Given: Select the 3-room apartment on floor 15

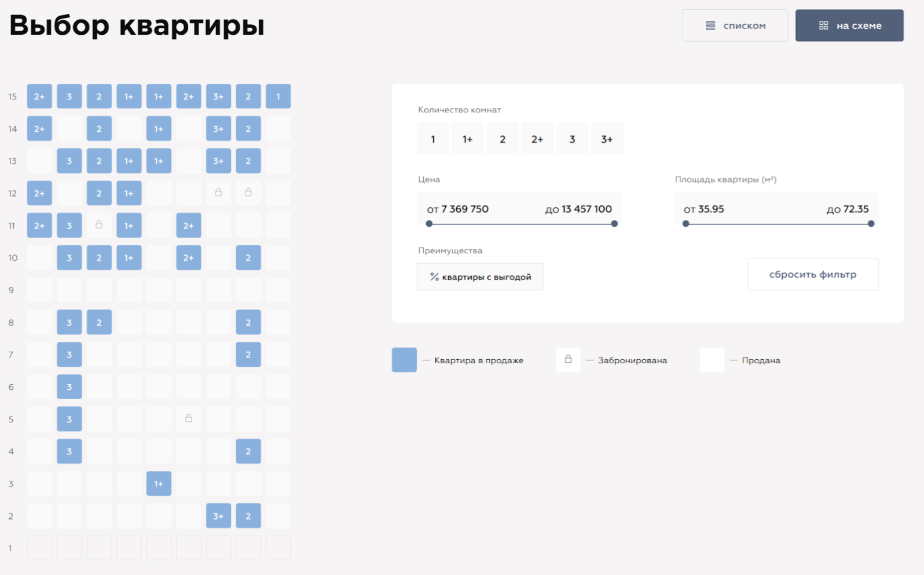Looking at the screenshot, I should click(x=69, y=97).
